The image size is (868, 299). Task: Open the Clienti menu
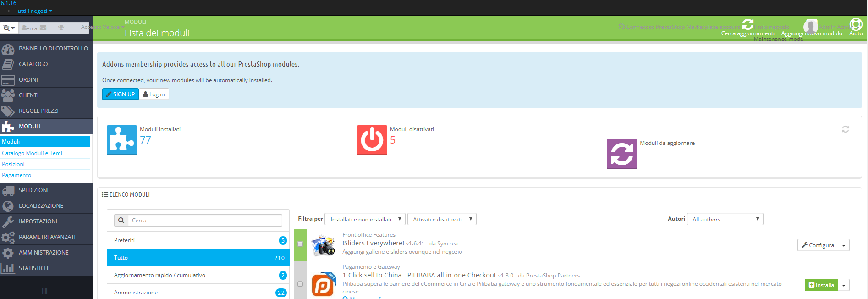coord(46,95)
